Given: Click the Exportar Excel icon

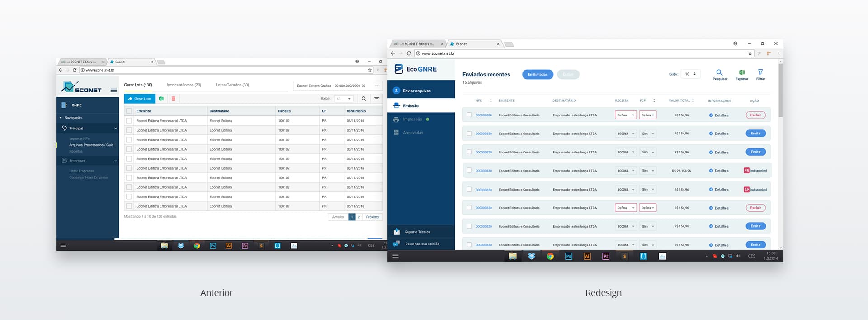Looking at the screenshot, I should (742, 72).
